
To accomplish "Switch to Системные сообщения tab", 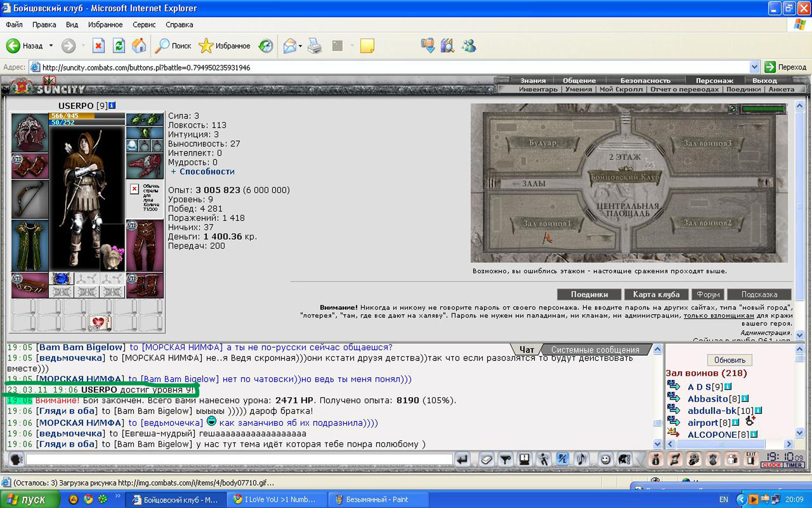I will tap(595, 350).
